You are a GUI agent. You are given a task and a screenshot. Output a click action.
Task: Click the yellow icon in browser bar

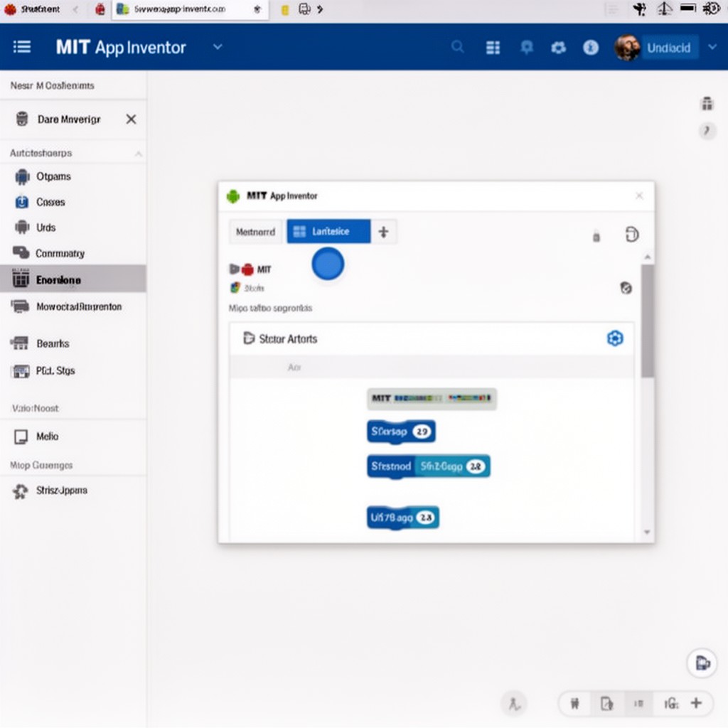click(x=285, y=10)
